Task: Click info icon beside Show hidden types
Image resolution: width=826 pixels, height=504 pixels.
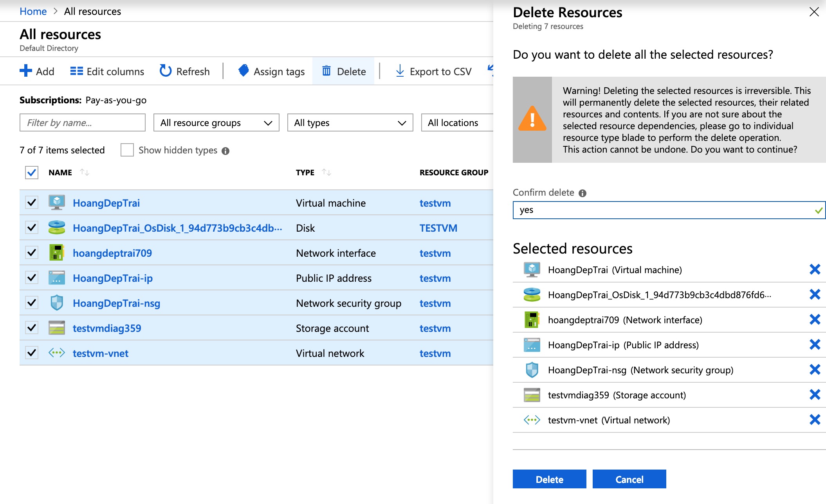Action: 225,151
